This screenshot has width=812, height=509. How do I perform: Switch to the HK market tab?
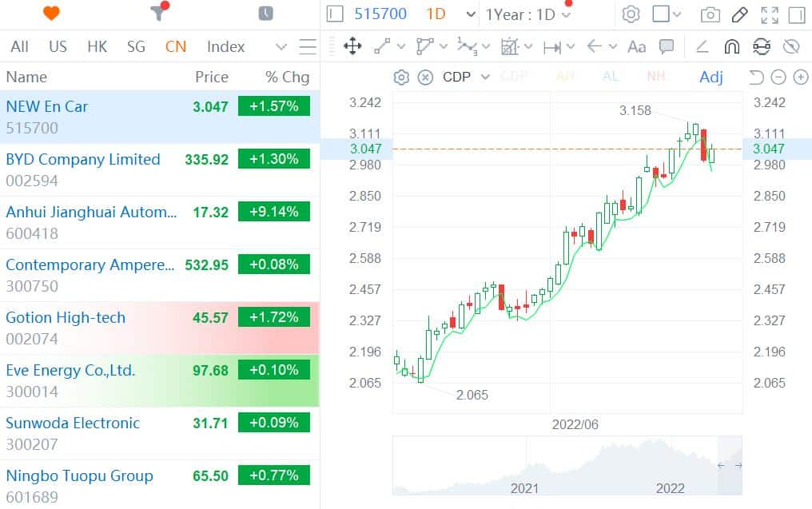click(x=97, y=46)
